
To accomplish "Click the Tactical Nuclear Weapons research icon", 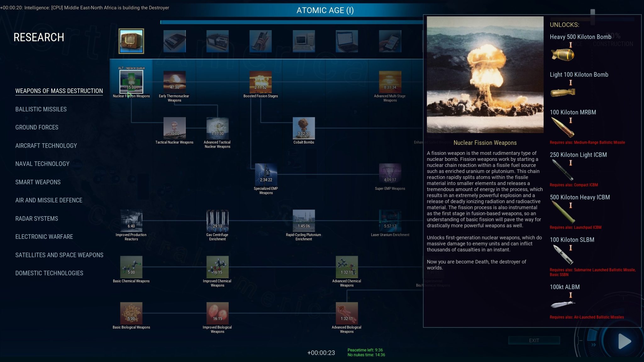I will click(175, 128).
